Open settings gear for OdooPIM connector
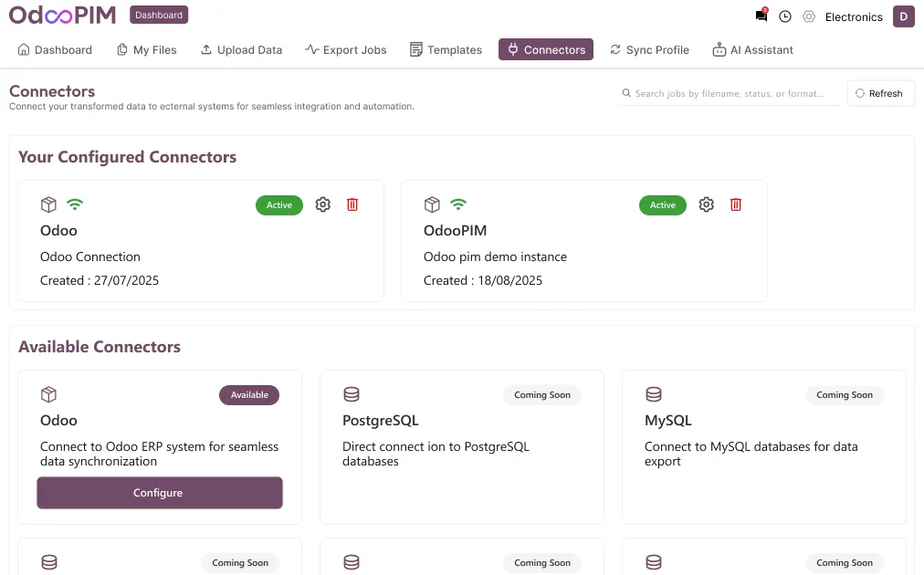This screenshot has width=924, height=575. click(x=706, y=204)
